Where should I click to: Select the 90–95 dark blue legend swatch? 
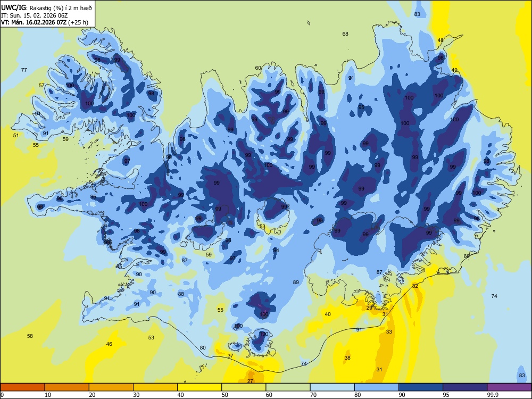coord(421,387)
